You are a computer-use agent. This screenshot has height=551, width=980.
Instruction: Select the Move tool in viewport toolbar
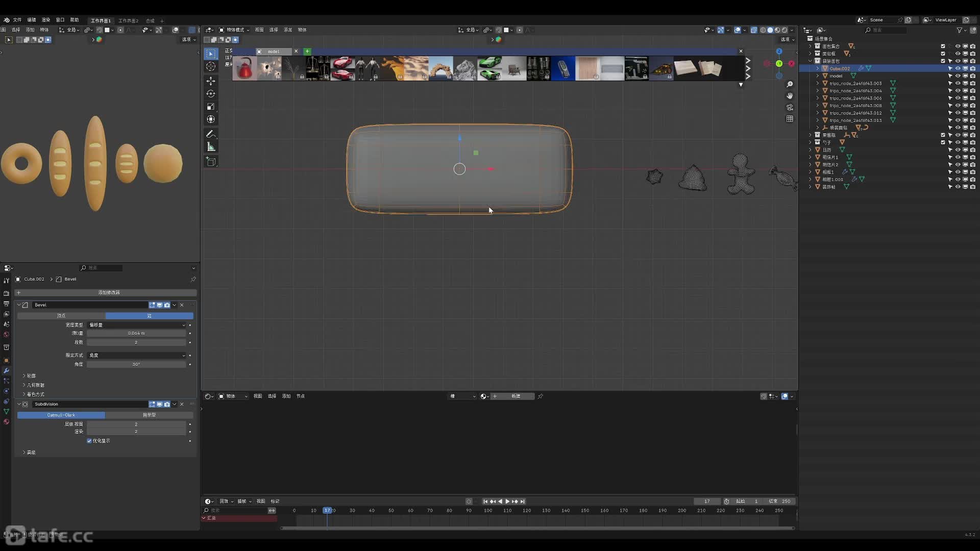pos(211,81)
